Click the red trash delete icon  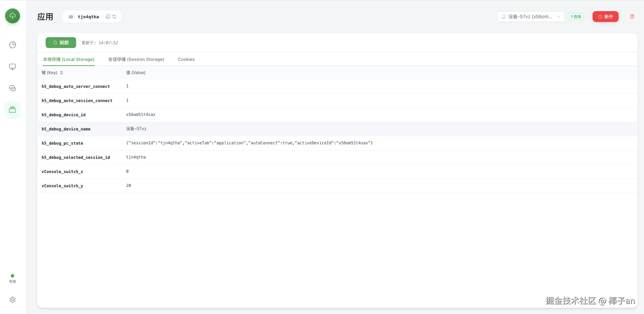(632, 17)
